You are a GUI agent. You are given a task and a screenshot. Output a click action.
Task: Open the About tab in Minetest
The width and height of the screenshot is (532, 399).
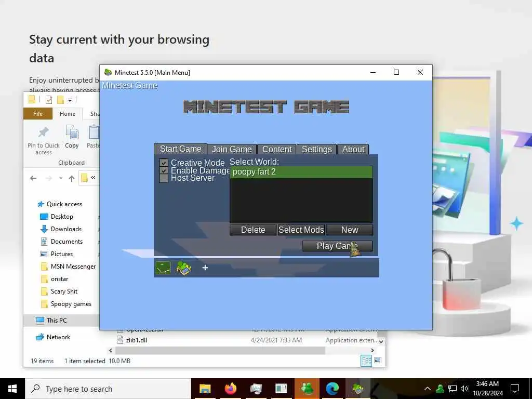(353, 149)
